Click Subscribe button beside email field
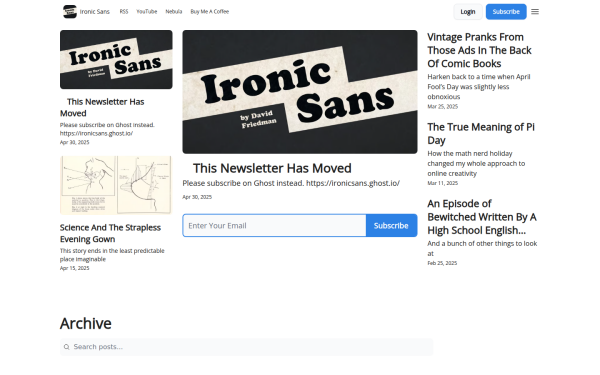Image resolution: width=600 pixels, height=375 pixels. pyautogui.click(x=391, y=225)
